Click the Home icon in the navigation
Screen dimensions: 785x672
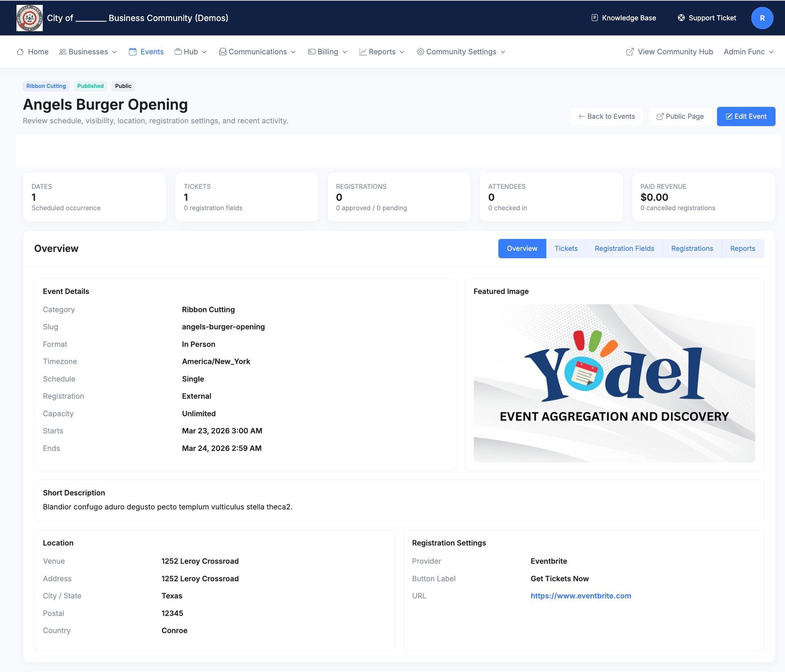pyautogui.click(x=20, y=52)
